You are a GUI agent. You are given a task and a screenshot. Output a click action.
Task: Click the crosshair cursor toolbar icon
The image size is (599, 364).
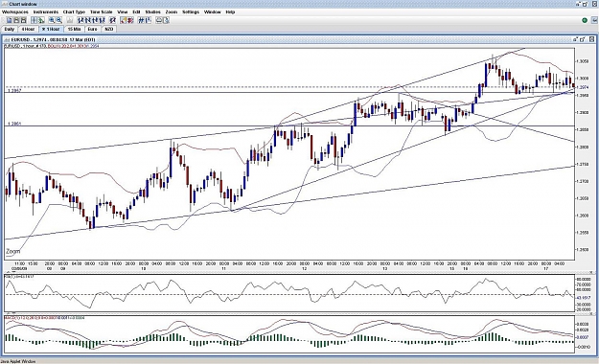point(34,20)
